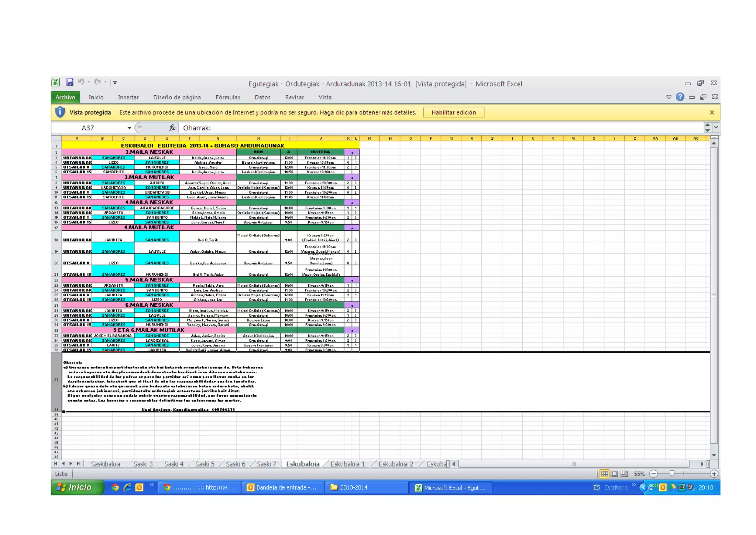Viewport: 756px width, 535px height.
Task: Expand the formula bar
Action: 716,127
